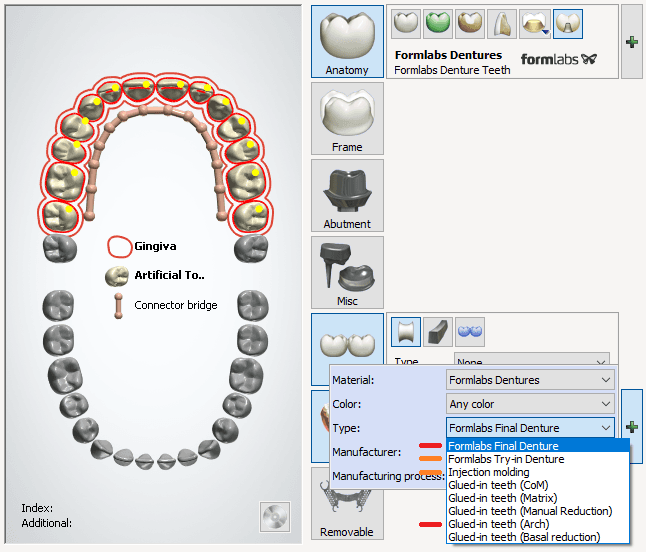Expand the Color dropdown

[x=530, y=404]
